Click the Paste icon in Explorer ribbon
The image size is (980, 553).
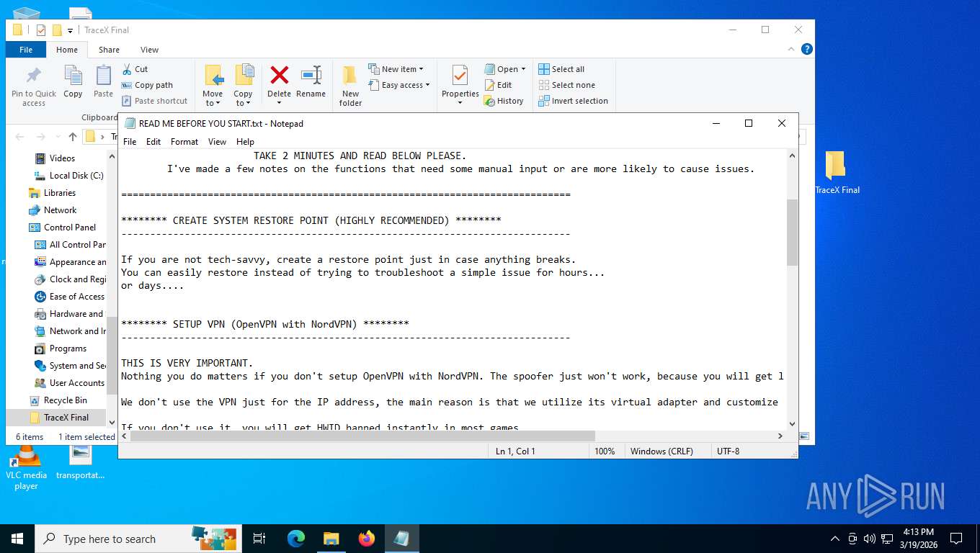(104, 81)
